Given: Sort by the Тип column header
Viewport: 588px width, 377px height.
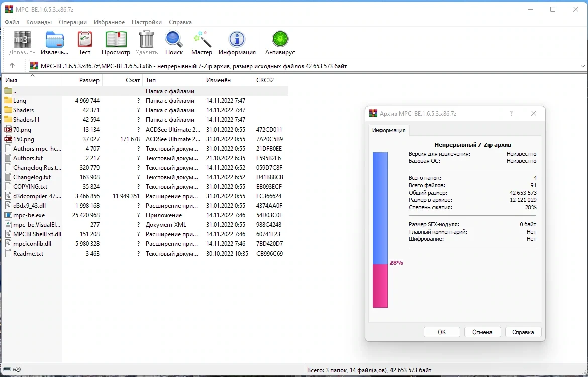Looking at the screenshot, I should coord(172,80).
